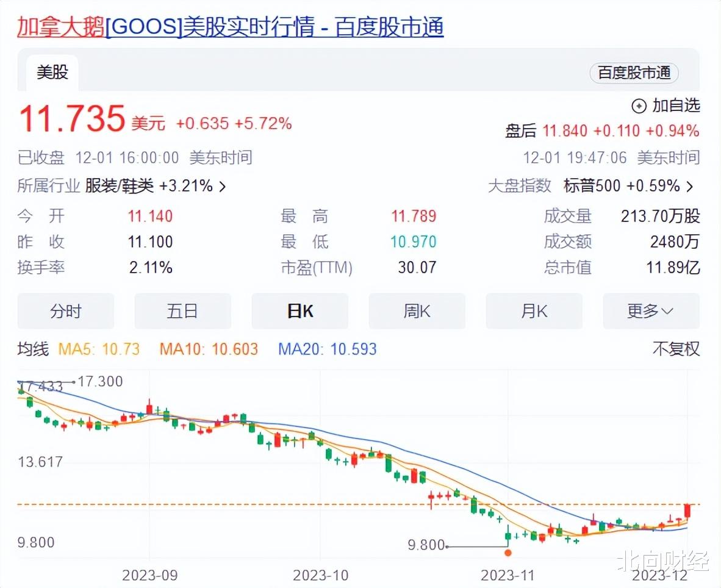
Task: Click the 已收盘 12-01 16:00:00 status text
Action: click(x=98, y=158)
